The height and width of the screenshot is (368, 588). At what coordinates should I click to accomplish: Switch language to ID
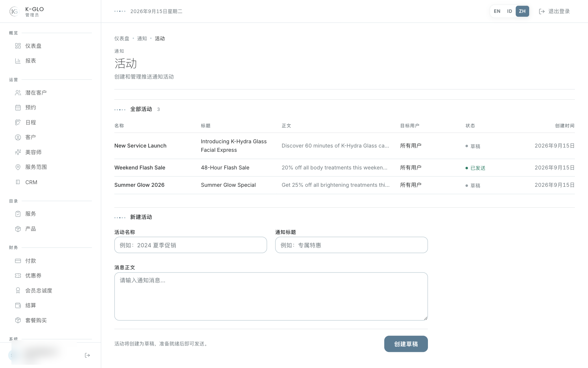pos(510,11)
